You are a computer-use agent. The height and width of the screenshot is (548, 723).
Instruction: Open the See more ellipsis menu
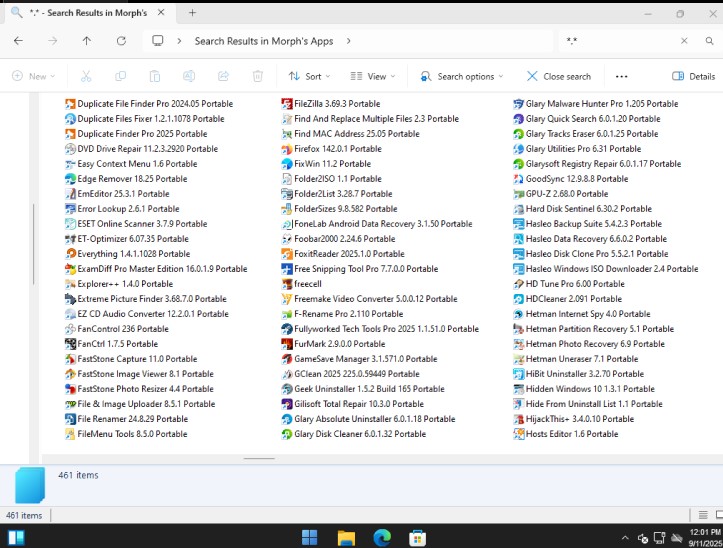tap(622, 77)
